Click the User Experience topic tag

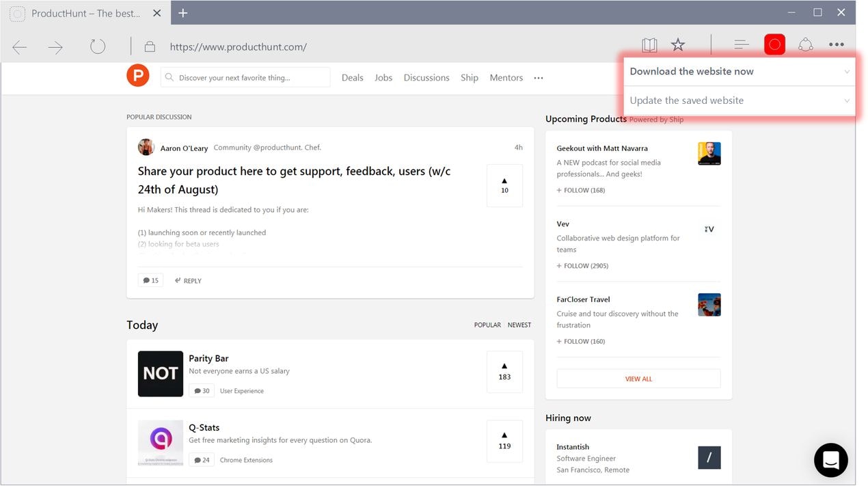242,391
